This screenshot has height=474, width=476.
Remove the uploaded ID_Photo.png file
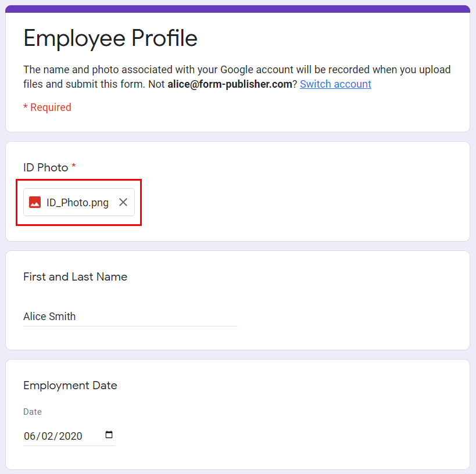pyautogui.click(x=123, y=202)
